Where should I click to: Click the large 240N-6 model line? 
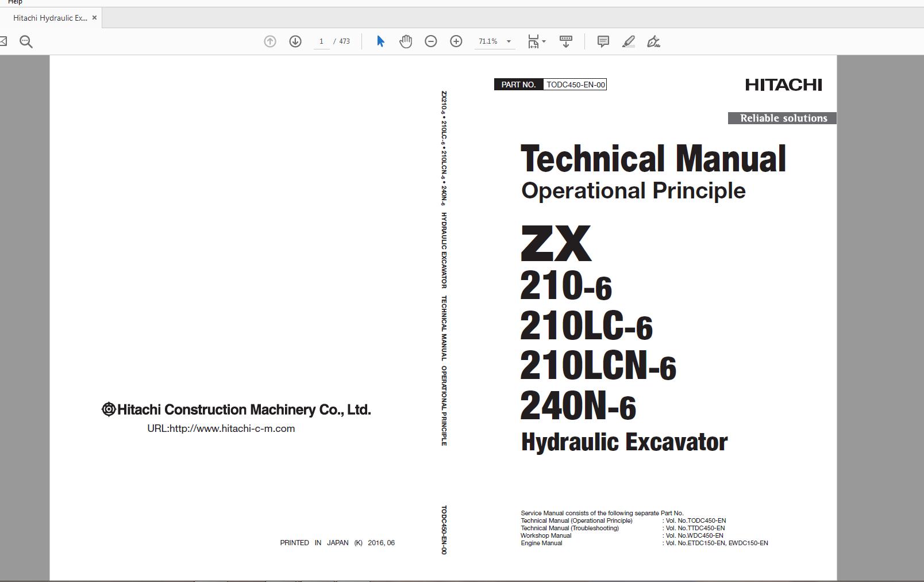(578, 406)
